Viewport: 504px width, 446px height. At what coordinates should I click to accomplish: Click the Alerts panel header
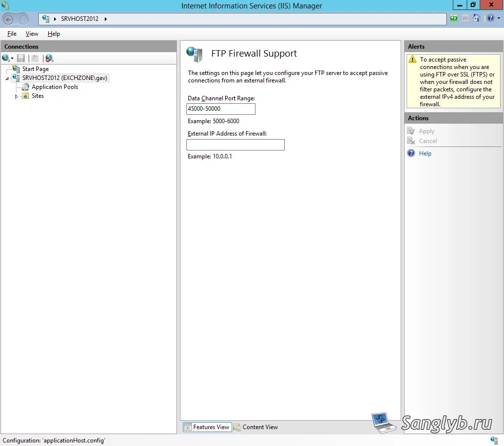click(453, 47)
